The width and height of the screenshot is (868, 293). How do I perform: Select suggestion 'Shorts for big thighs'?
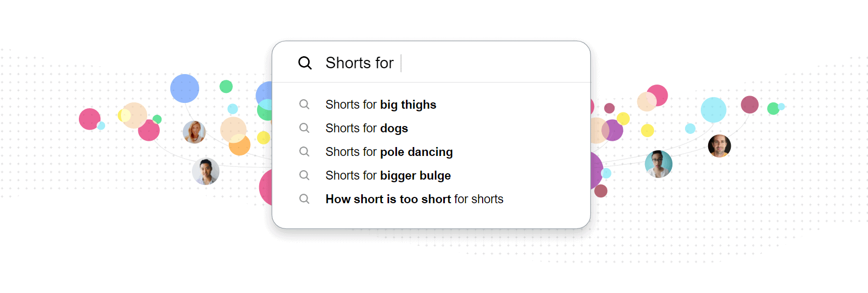[381, 104]
